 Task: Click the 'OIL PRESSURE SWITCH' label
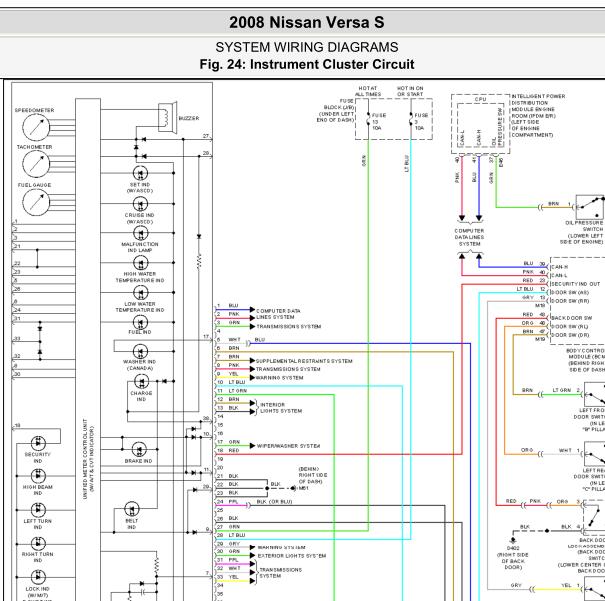[584, 226]
